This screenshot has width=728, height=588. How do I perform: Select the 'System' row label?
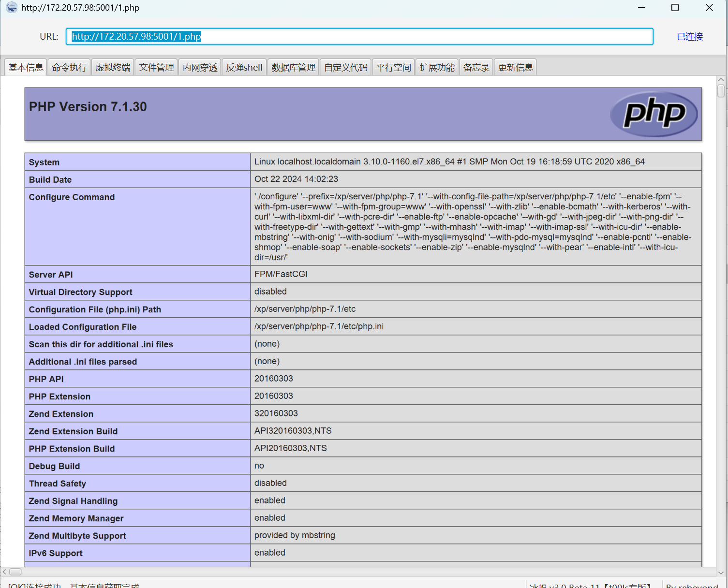coord(44,162)
